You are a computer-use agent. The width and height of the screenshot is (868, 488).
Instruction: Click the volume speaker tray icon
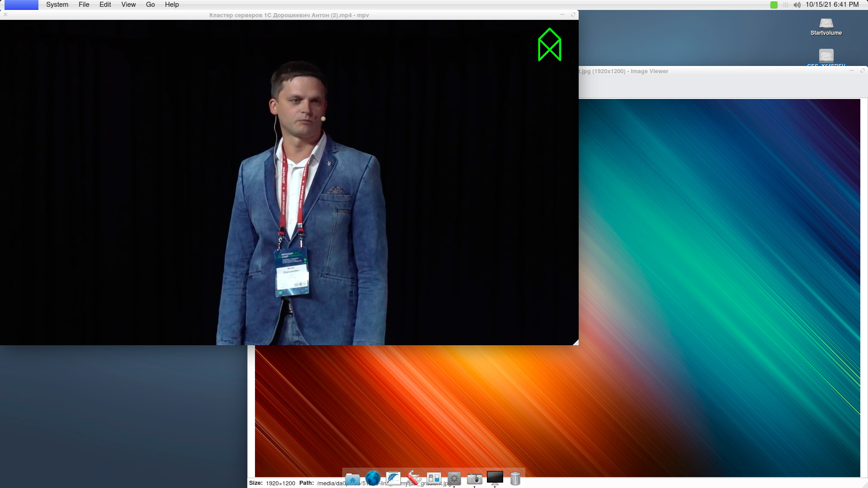click(x=797, y=5)
